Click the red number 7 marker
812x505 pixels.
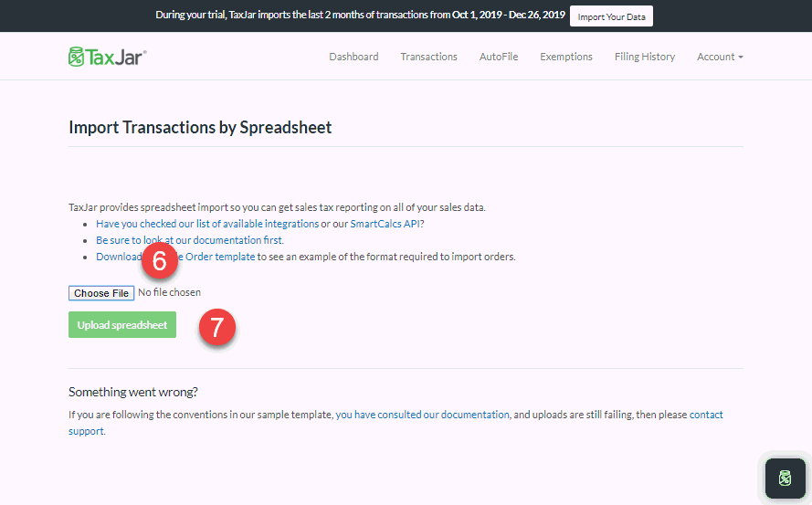pos(217,327)
